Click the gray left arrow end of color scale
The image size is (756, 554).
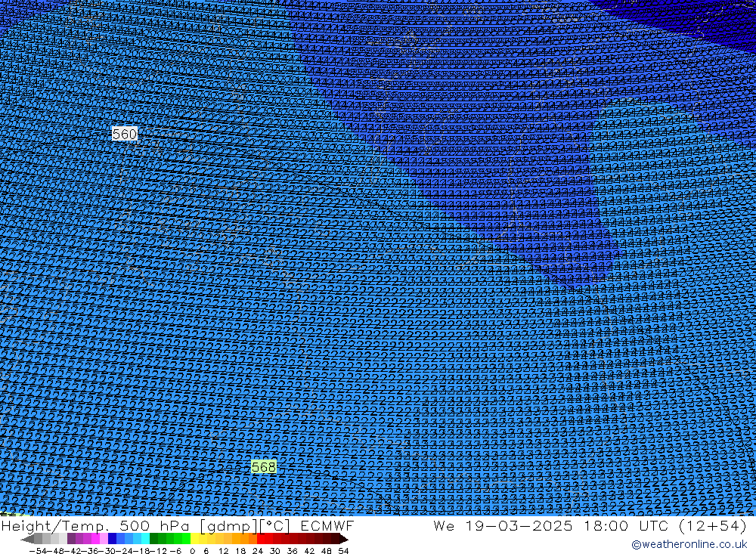click(27, 539)
